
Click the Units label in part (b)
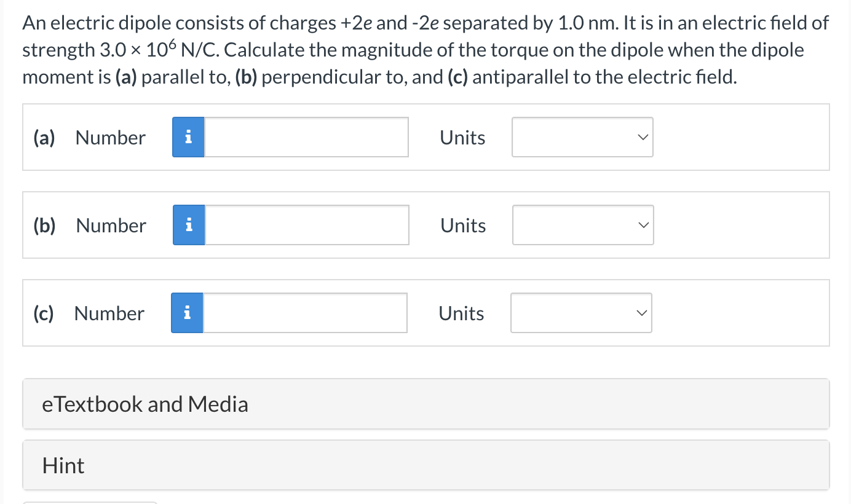[x=463, y=226]
